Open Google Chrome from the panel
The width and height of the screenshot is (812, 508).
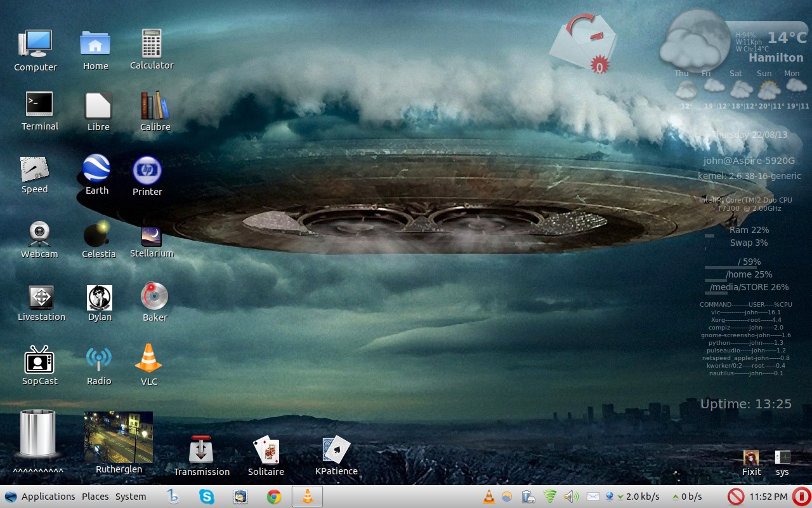coord(274,497)
